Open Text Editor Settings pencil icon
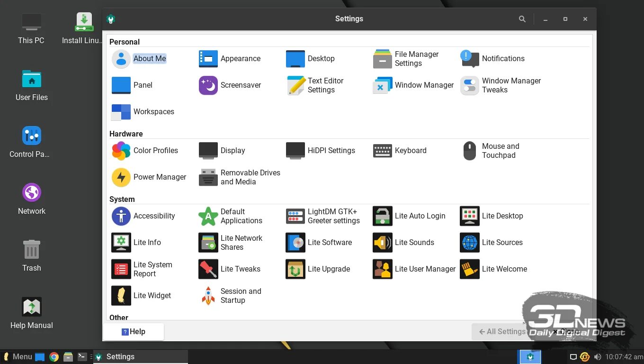 point(295,85)
